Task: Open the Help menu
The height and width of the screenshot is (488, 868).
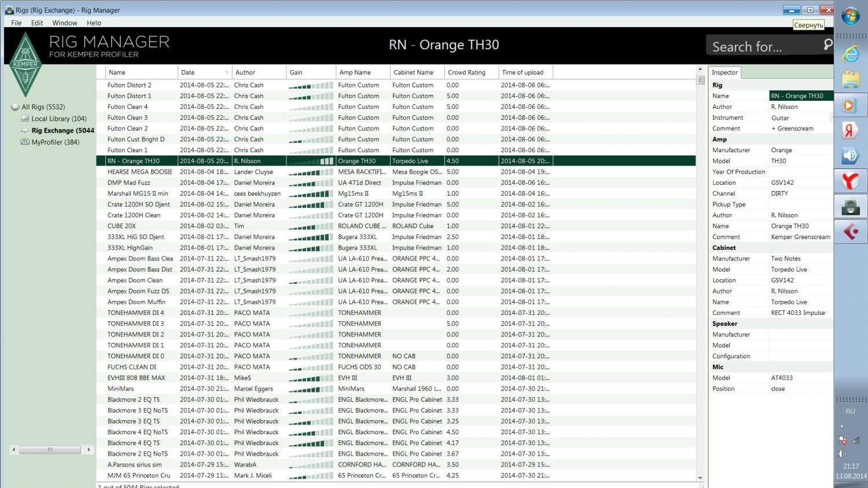Action: [94, 23]
